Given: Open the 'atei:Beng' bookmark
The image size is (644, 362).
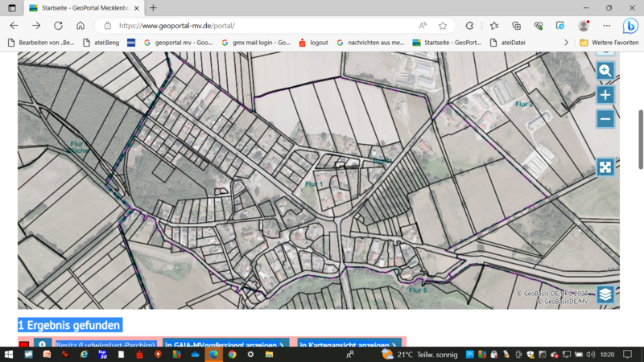Looking at the screenshot, I should coord(101,43).
